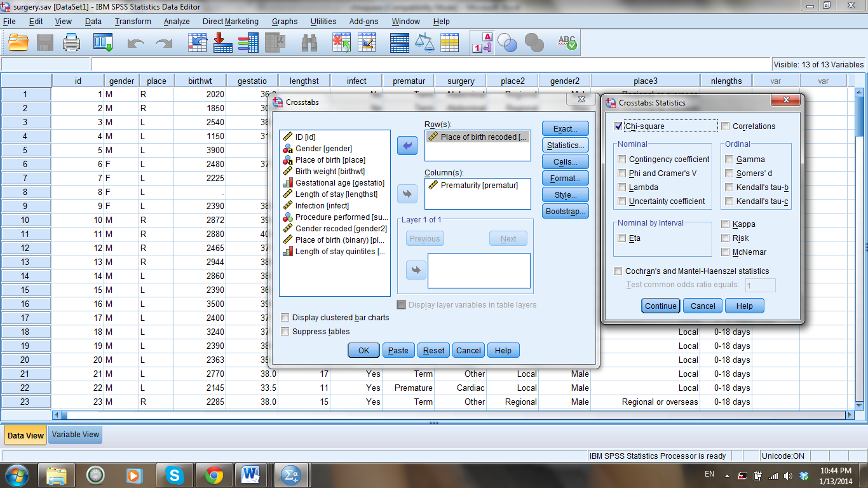This screenshot has width=868, height=488.
Task: Click the Select cases icon
Action: (x=449, y=43)
